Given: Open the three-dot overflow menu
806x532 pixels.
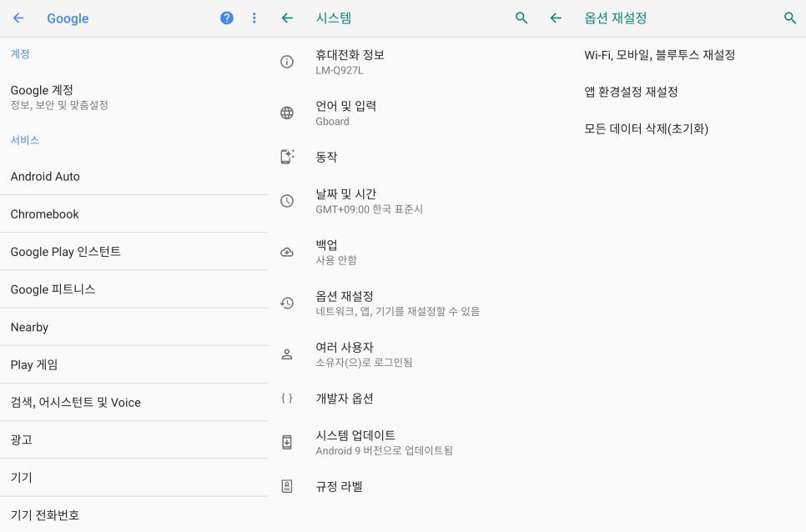Looking at the screenshot, I should [x=254, y=18].
